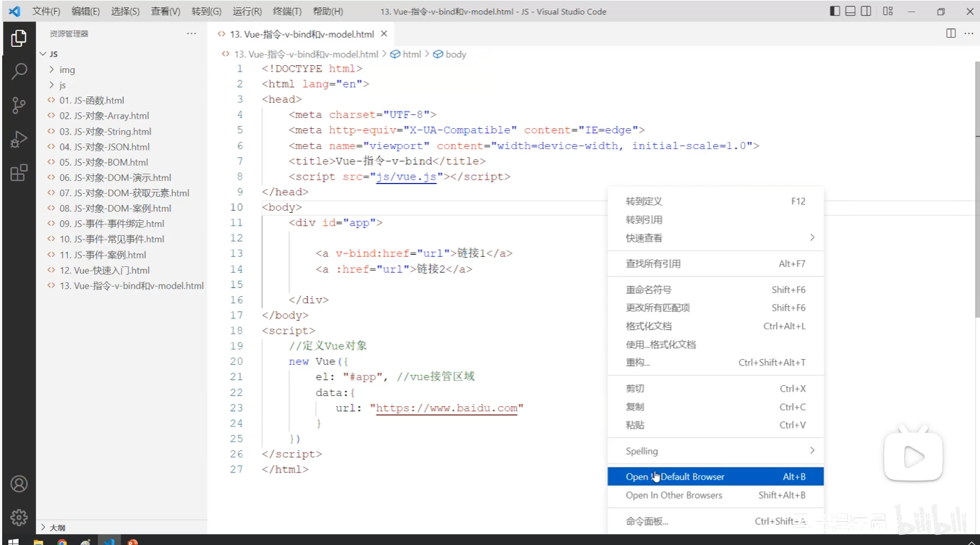
Task: Choose 使用...格式化文档 from context menu
Action: (715, 345)
